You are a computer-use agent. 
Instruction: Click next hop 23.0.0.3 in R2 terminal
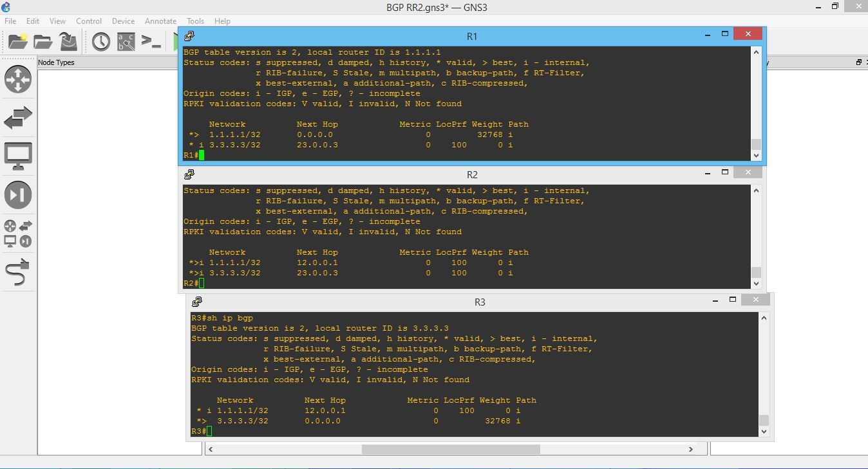click(x=317, y=273)
